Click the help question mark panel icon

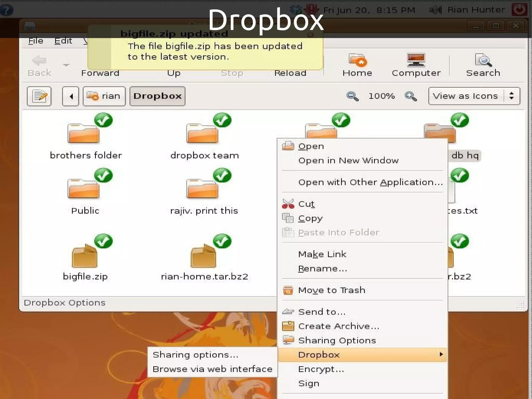pos(6,10)
